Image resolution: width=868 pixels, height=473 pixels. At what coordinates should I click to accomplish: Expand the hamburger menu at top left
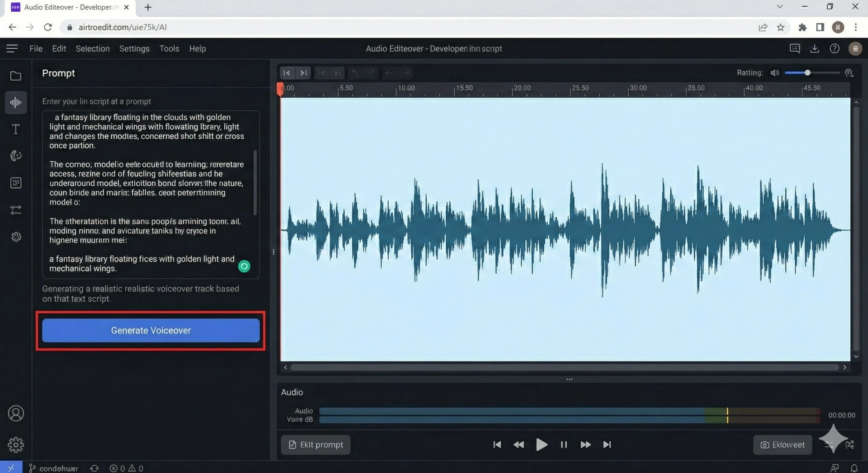coord(12,48)
